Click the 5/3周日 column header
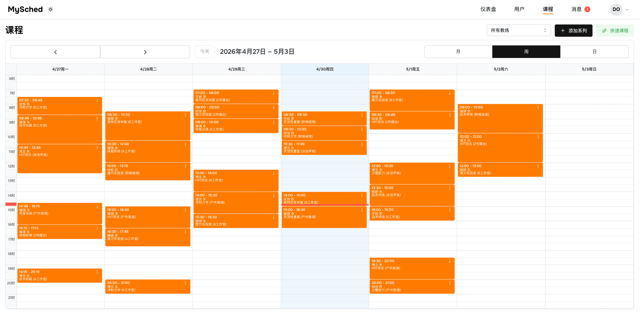Viewport: 644px width, 322px height. (x=589, y=69)
